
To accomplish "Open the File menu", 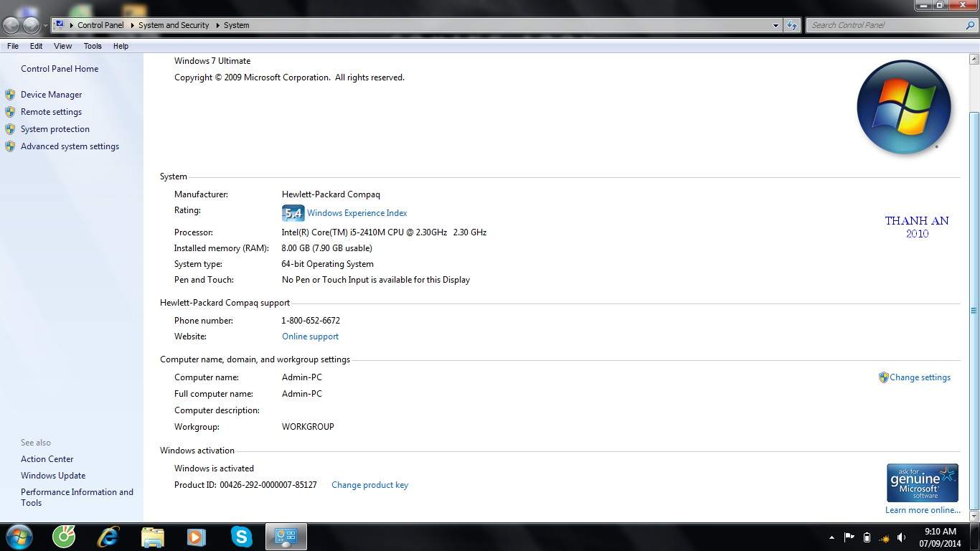I will (x=13, y=46).
